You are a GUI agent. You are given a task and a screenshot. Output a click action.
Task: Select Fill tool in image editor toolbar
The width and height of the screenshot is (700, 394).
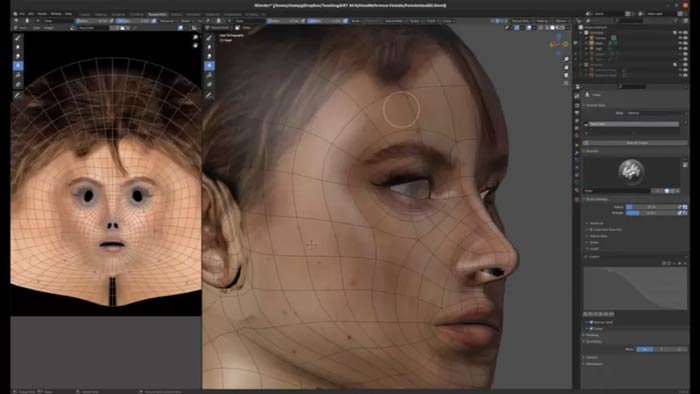[x=18, y=75]
